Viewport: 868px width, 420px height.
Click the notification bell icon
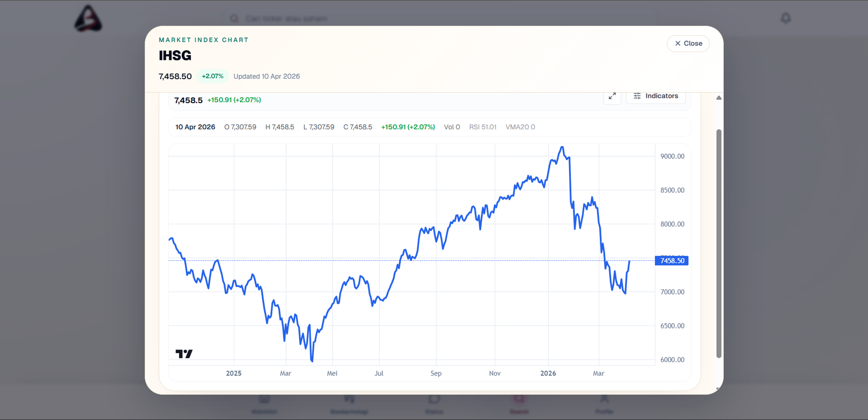[x=786, y=18]
